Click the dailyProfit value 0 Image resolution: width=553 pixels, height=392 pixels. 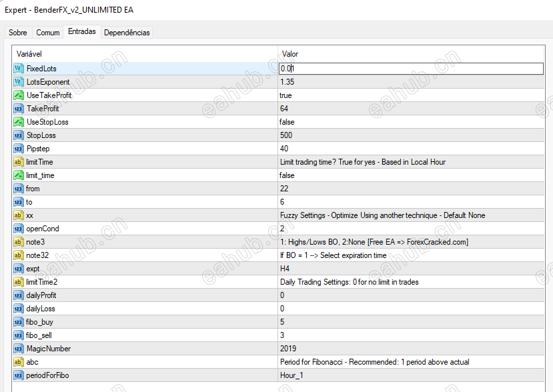pyautogui.click(x=282, y=295)
